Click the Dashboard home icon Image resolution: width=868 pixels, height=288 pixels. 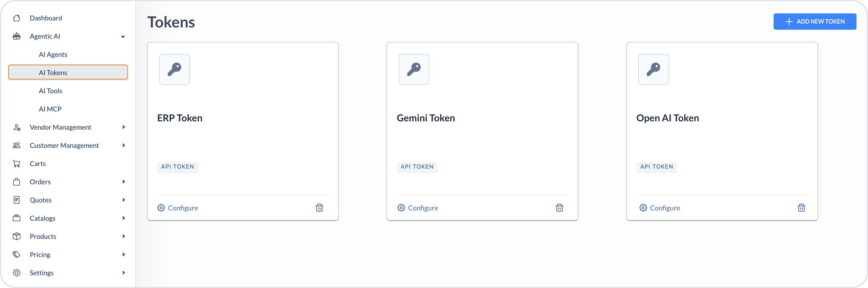coord(17,18)
